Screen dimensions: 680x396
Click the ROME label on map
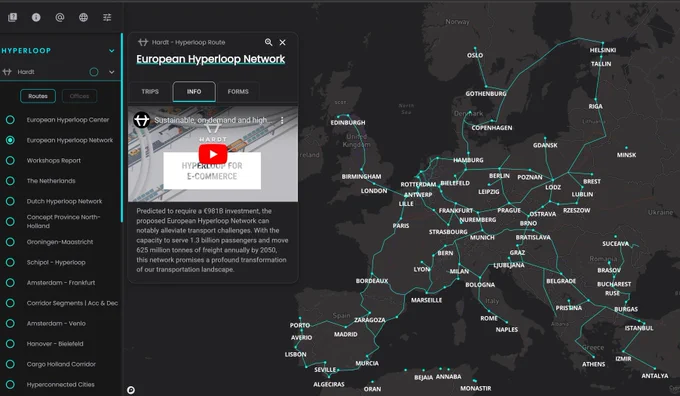pyautogui.click(x=489, y=318)
